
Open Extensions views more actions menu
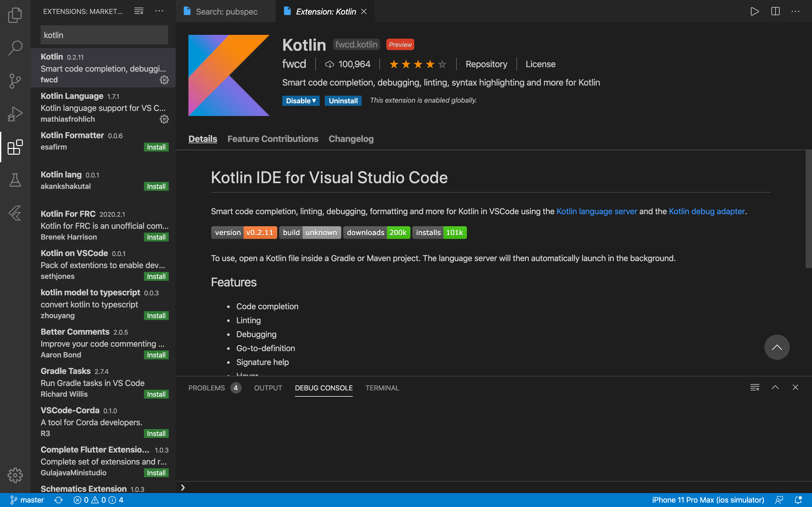[159, 11]
